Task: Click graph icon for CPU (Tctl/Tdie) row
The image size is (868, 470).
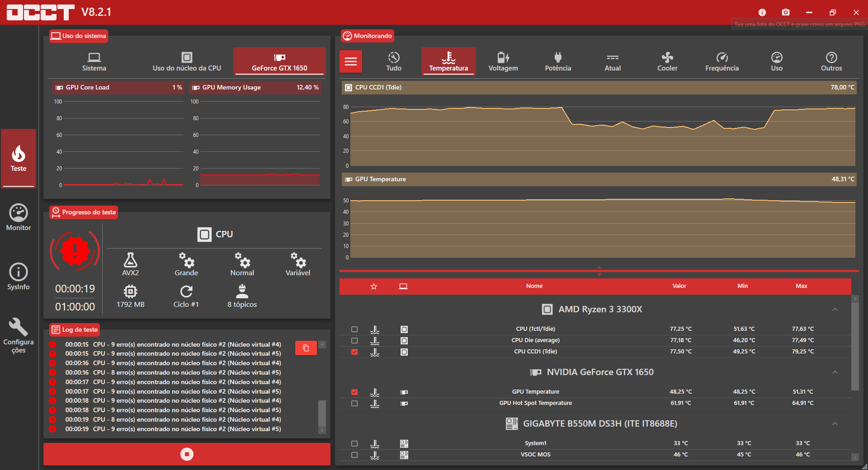Action: click(375, 329)
